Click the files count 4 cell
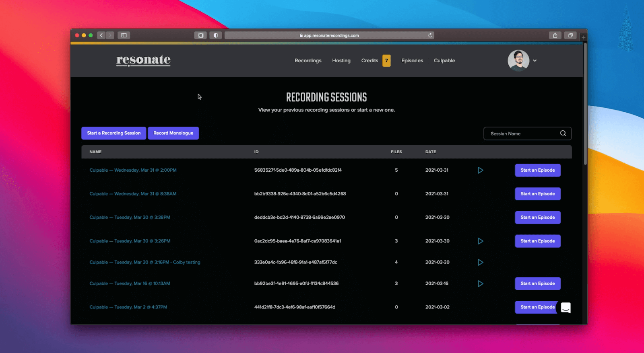 pyautogui.click(x=396, y=262)
